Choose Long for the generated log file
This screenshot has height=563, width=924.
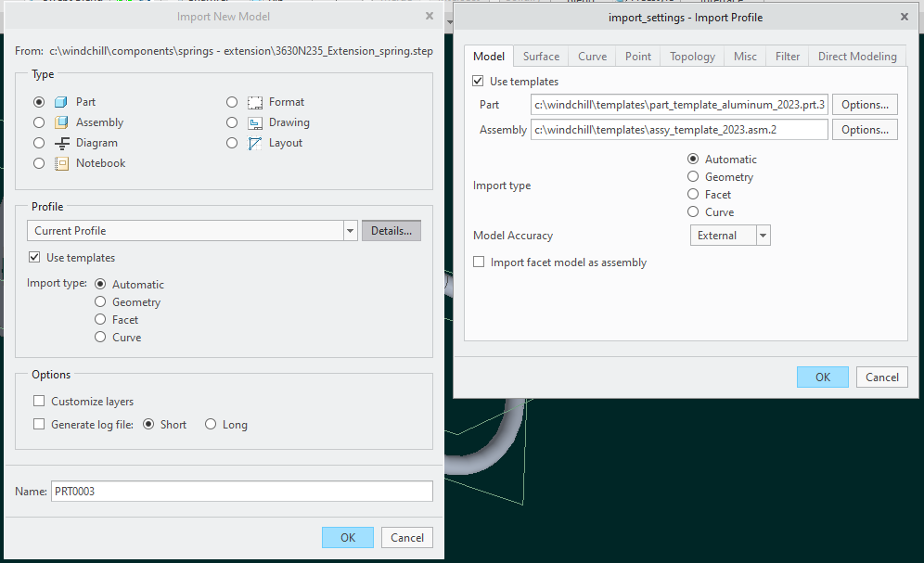(x=210, y=424)
